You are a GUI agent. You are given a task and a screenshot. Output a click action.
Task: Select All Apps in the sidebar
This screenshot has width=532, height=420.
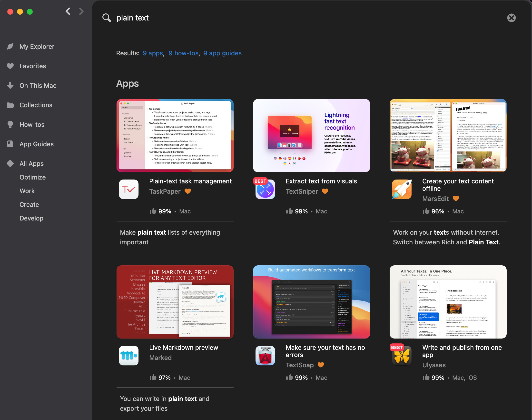tap(32, 163)
